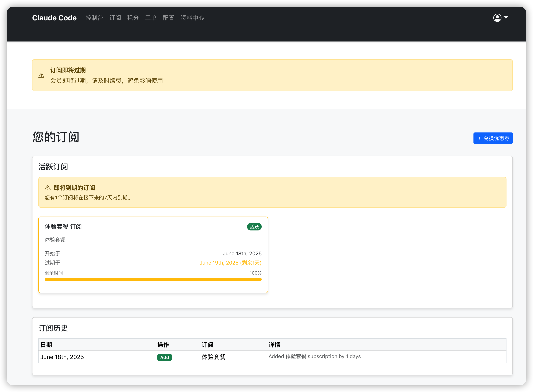The image size is (533, 392).
Task: Click the warning triangle in the top alert
Action: (x=41, y=75)
